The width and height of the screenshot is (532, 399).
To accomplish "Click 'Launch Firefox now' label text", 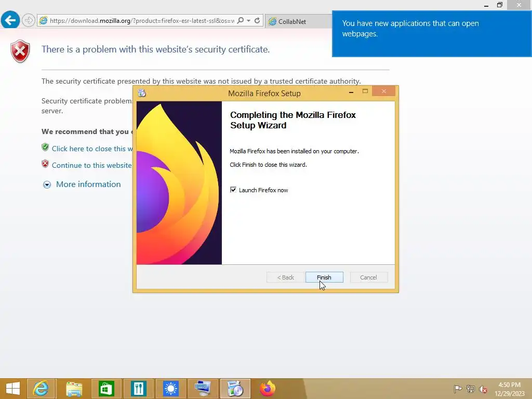I will [x=263, y=190].
